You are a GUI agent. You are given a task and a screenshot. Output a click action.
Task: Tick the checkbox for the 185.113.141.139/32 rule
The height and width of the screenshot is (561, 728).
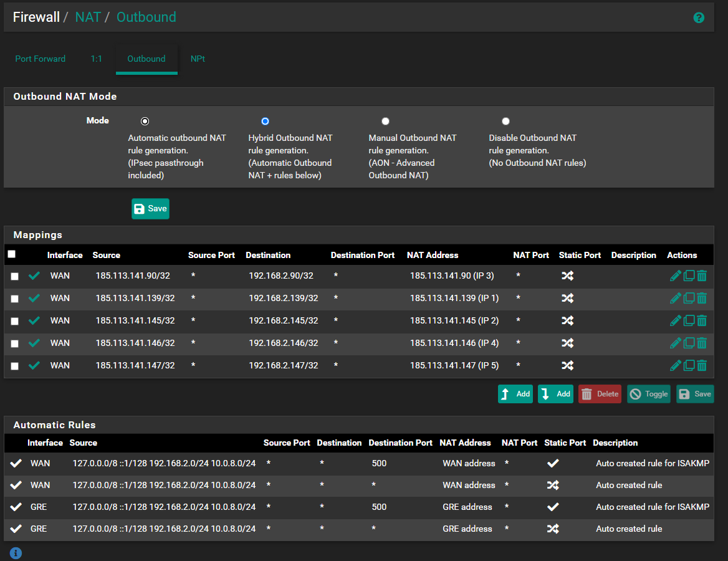(15, 299)
